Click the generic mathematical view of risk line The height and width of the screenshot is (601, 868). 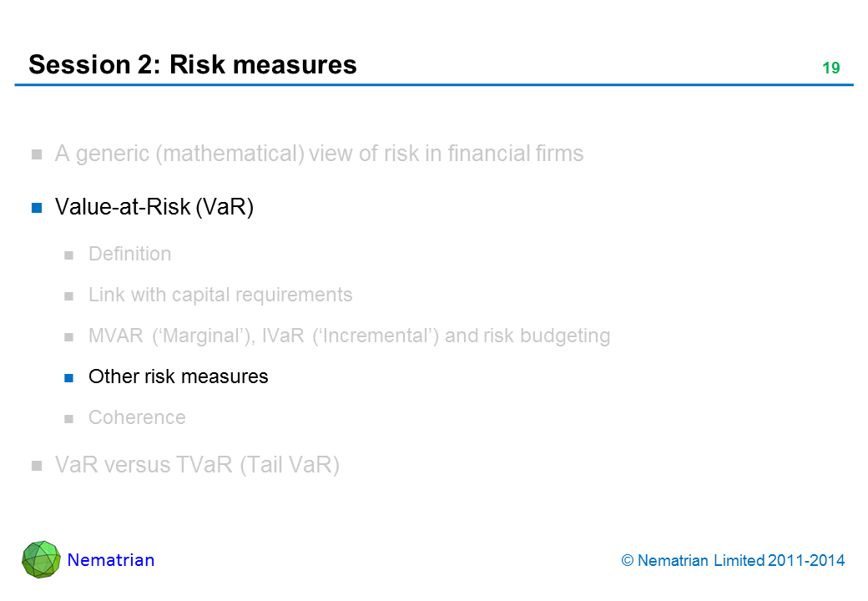coord(319,154)
